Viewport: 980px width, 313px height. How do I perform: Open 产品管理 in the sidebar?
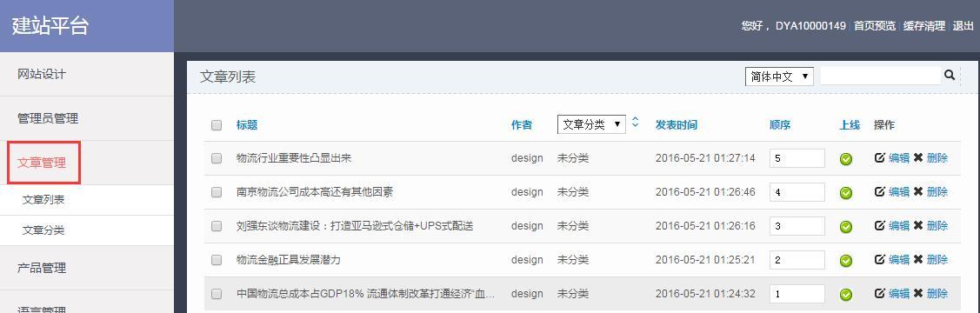pyautogui.click(x=86, y=268)
